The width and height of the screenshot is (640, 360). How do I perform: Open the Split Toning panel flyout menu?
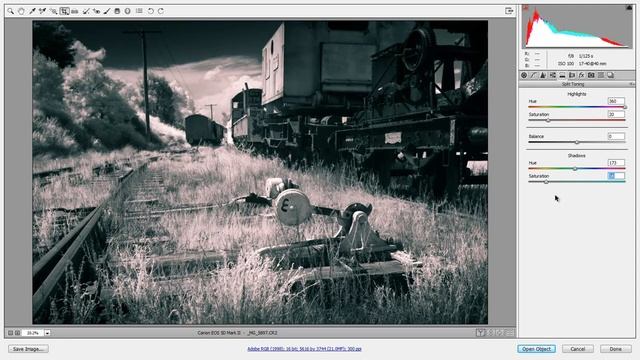631,84
